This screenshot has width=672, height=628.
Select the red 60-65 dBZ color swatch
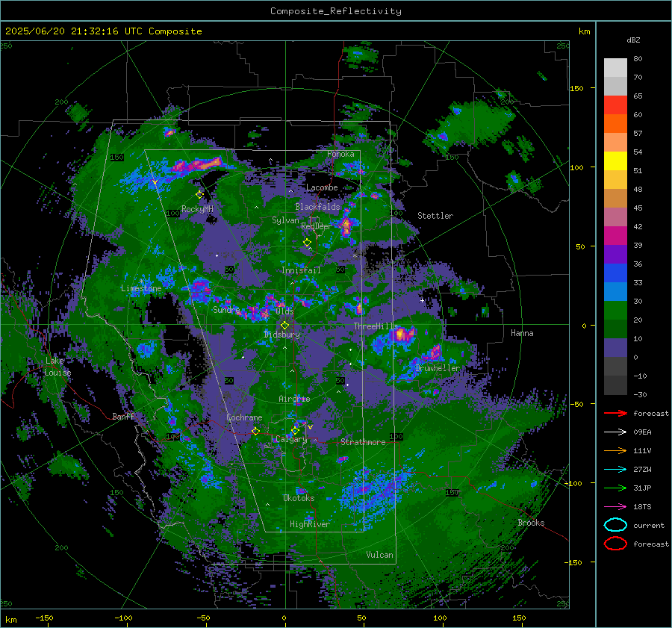615,105
